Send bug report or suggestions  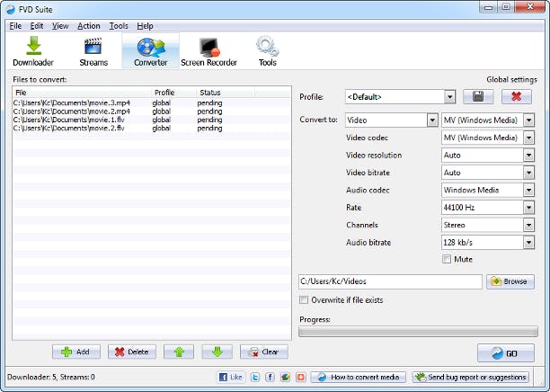tap(471, 377)
